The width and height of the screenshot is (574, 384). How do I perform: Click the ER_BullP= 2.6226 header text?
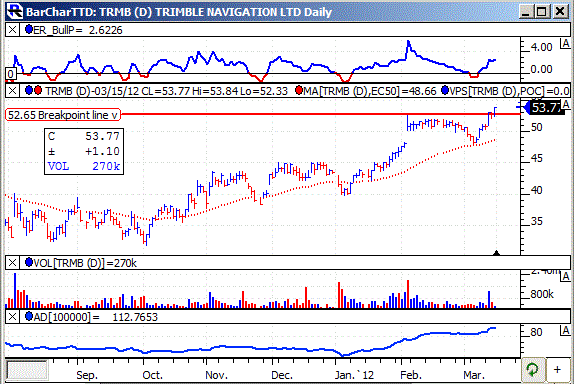78,30
